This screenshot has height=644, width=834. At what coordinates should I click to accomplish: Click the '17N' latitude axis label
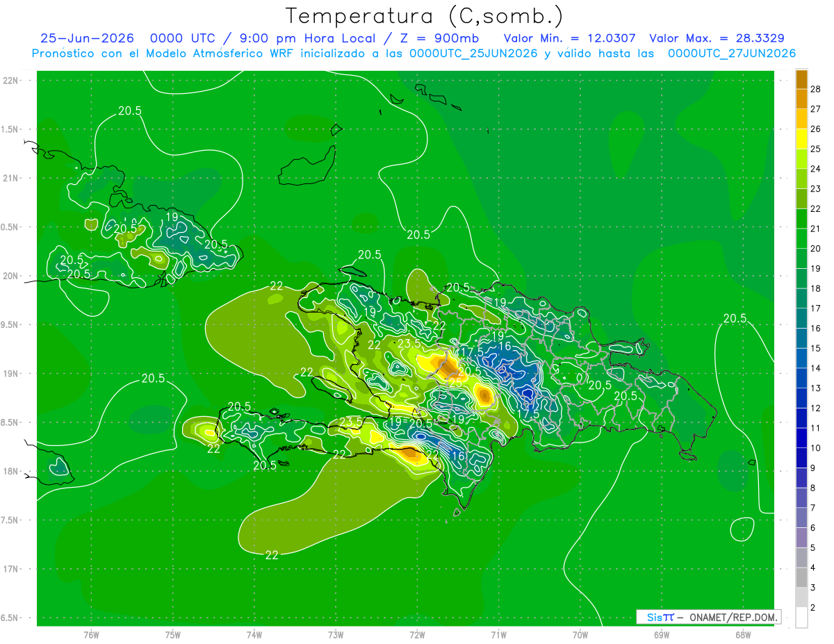[x=10, y=569]
